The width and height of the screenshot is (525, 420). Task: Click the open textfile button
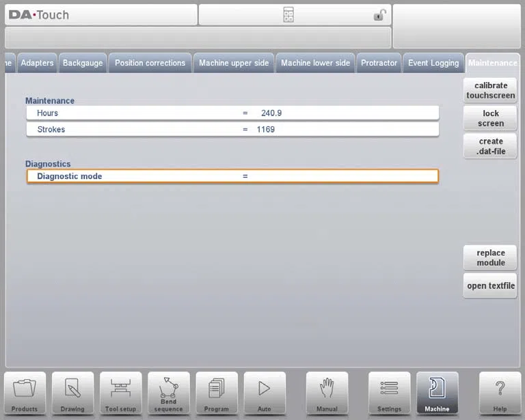click(x=491, y=285)
